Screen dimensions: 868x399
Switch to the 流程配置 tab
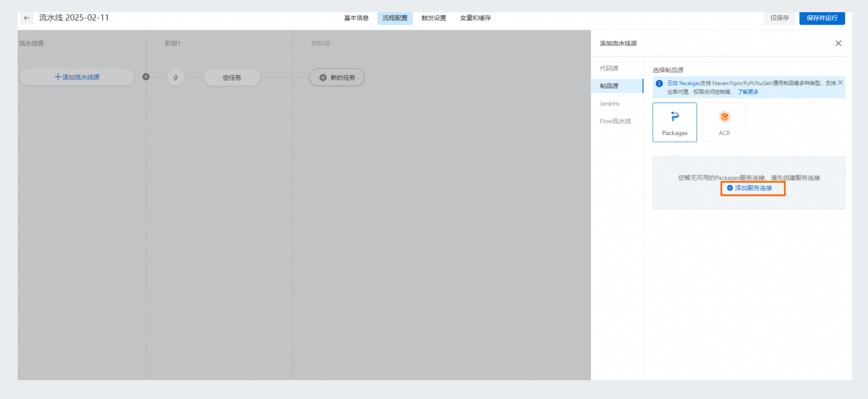(x=395, y=18)
